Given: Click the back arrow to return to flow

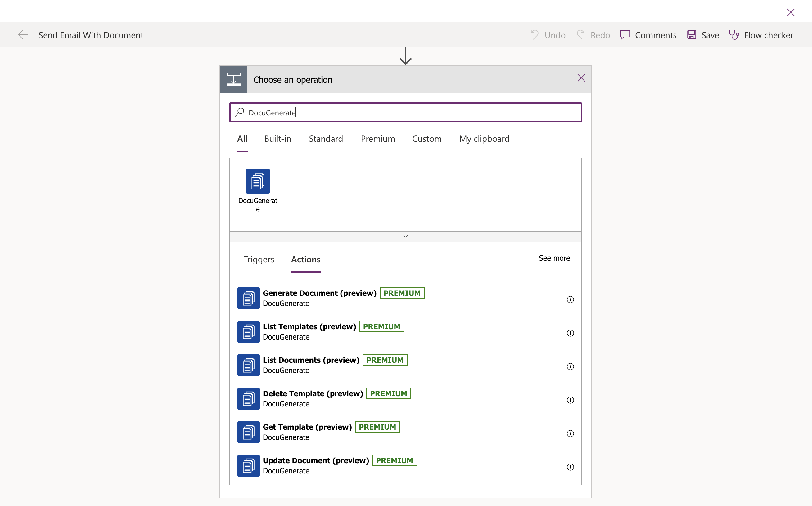Looking at the screenshot, I should click(23, 35).
